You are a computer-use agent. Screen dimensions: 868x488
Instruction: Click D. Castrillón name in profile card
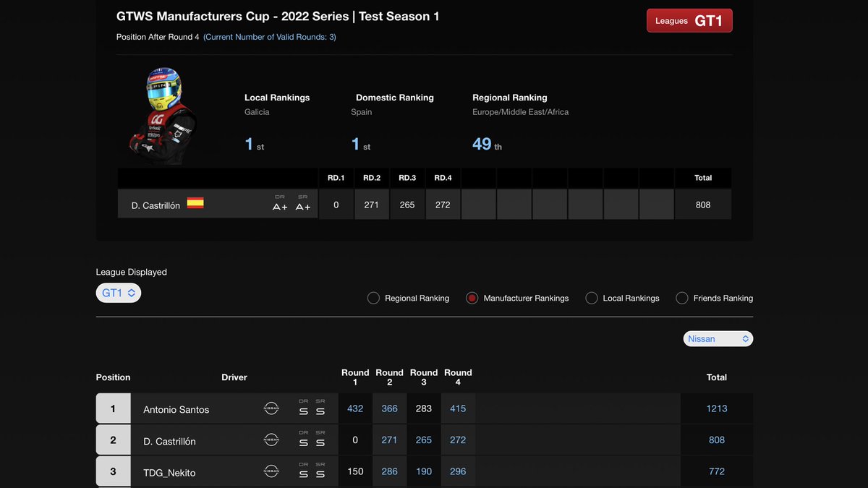pyautogui.click(x=156, y=205)
